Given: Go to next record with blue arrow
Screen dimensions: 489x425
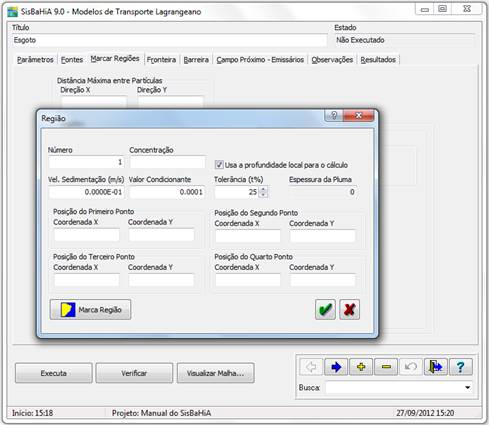Looking at the screenshot, I should pos(336,367).
